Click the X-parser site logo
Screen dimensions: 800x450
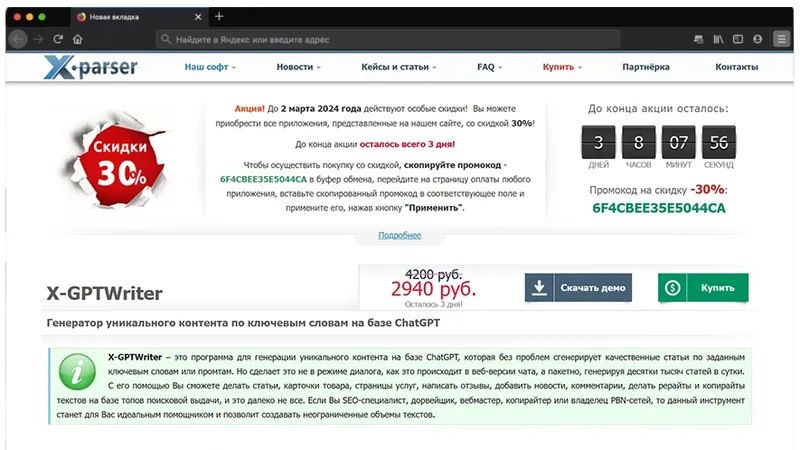[x=90, y=67]
